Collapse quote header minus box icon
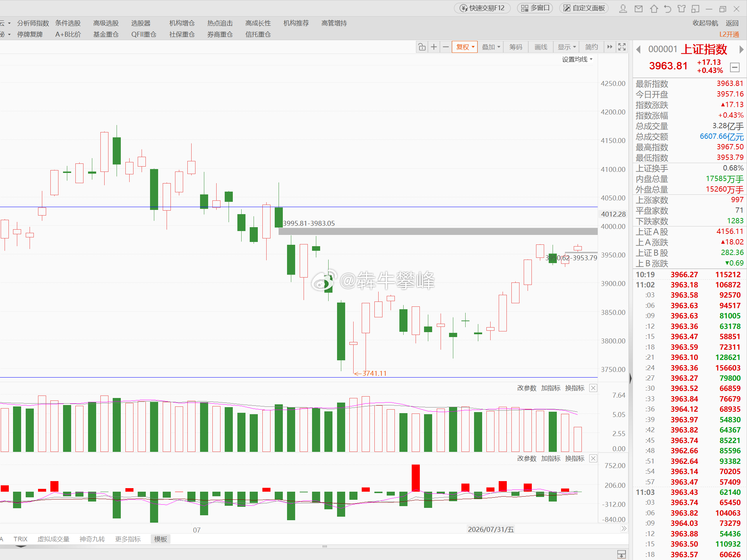This screenshot has height=560, width=747. [735, 67]
